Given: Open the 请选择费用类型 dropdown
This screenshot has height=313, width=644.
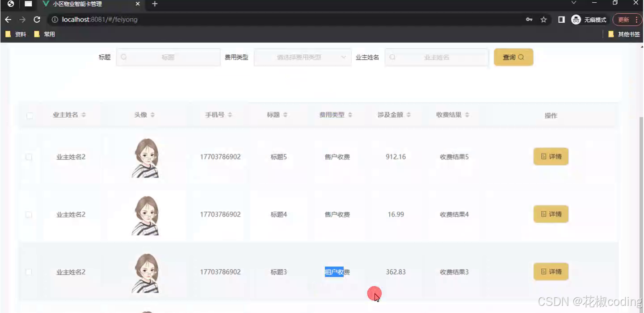Looking at the screenshot, I should [x=302, y=57].
